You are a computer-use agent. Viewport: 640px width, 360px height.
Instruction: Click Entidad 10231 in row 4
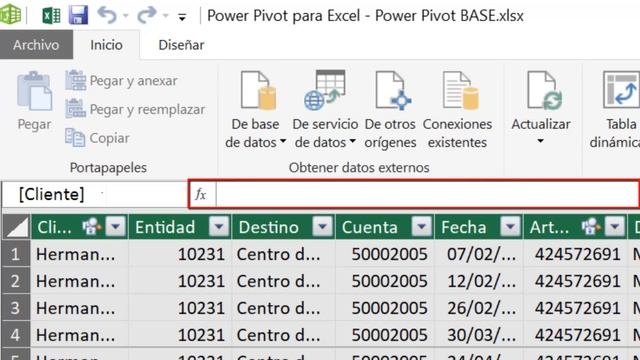(x=180, y=335)
